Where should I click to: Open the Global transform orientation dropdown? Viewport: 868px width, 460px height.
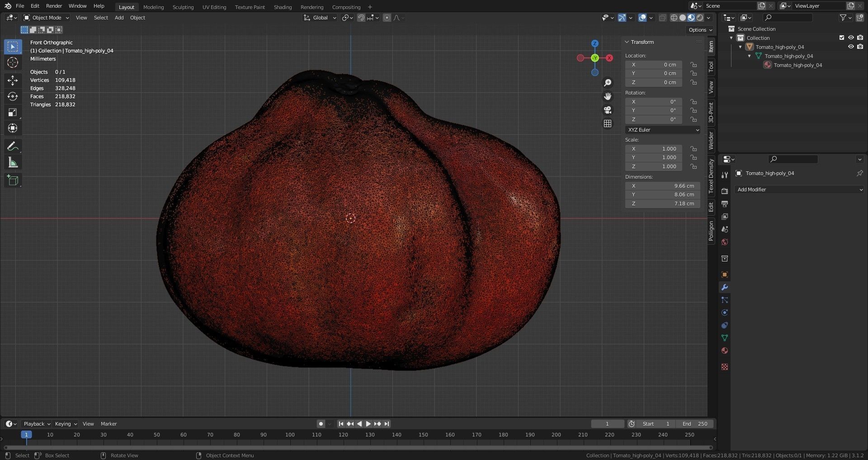point(320,18)
